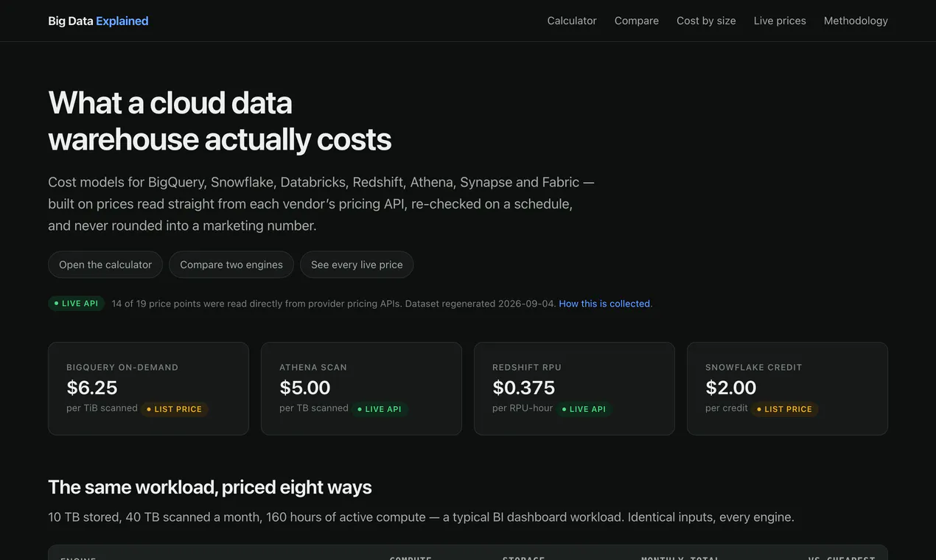Select the BigQuery On-Demand $6.25 card
The height and width of the screenshot is (560, 936).
[x=148, y=388]
